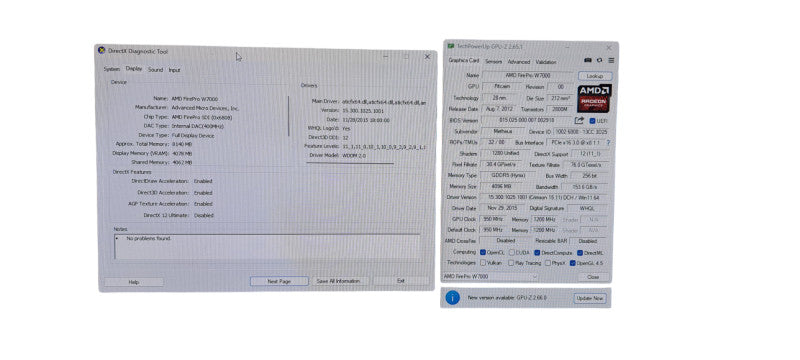The height and width of the screenshot is (360, 800).
Task: Toggle the OpenGL 4.5 checkbox
Action: click(572, 263)
